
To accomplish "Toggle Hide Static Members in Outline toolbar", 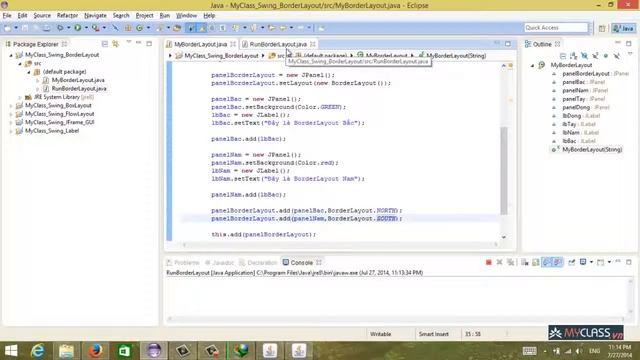I will pos(595,56).
